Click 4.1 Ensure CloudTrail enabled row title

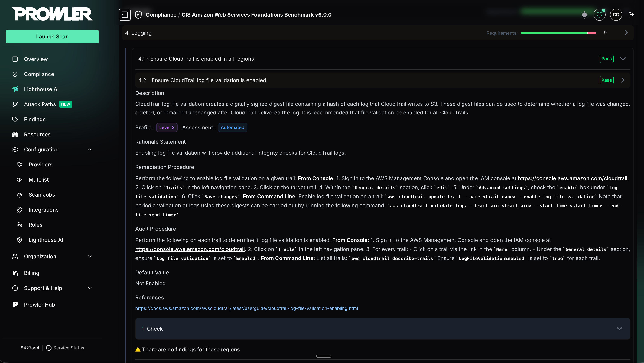(x=196, y=59)
